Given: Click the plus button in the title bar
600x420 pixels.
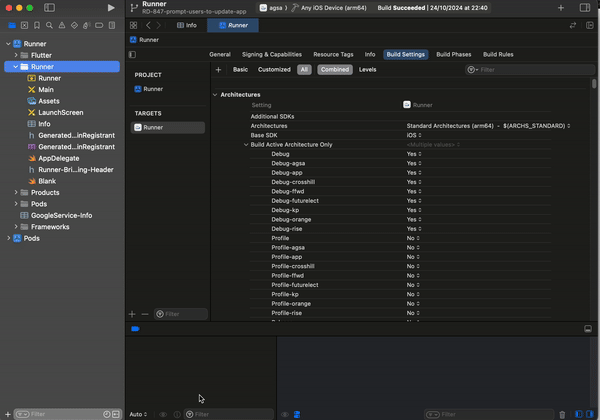Looking at the screenshot, I should (x=561, y=8).
